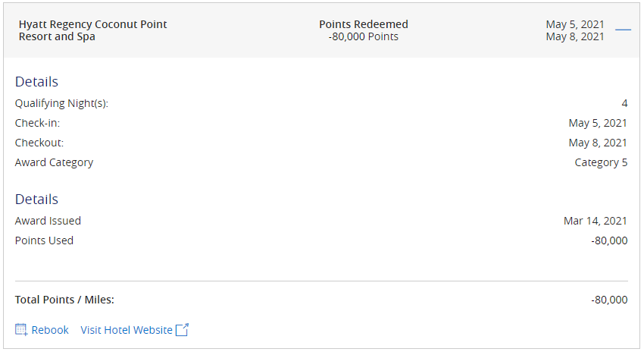Click the Award Category label
Image resolution: width=644 pixels, height=352 pixels.
(54, 162)
